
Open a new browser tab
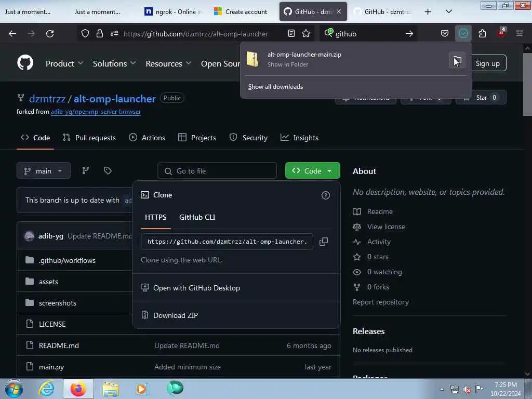tap(428, 11)
